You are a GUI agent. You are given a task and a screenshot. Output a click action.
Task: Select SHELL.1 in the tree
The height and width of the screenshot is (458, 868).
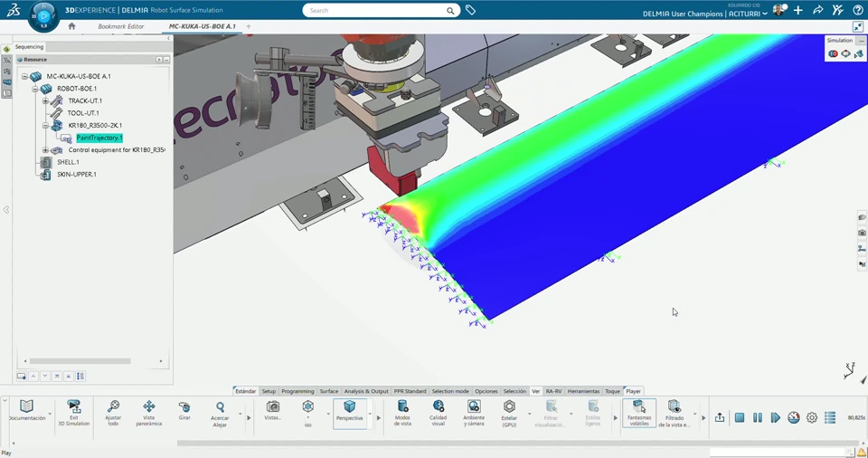coord(68,162)
